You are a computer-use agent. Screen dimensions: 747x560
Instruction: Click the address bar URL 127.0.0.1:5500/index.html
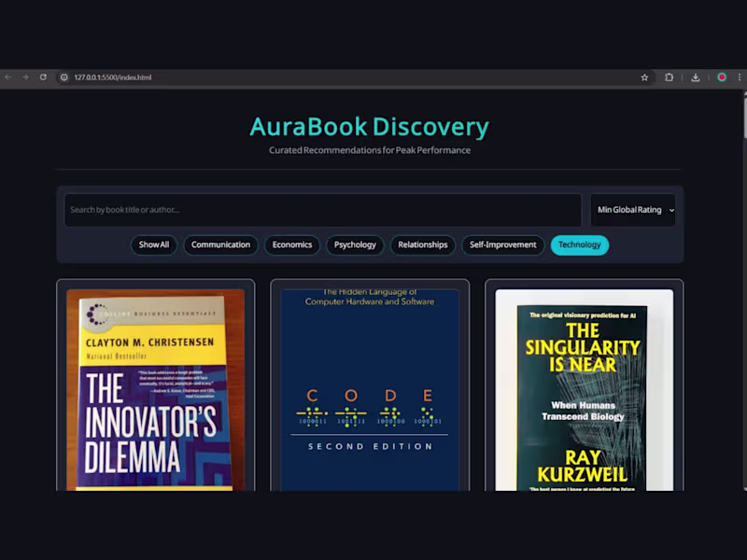112,77
